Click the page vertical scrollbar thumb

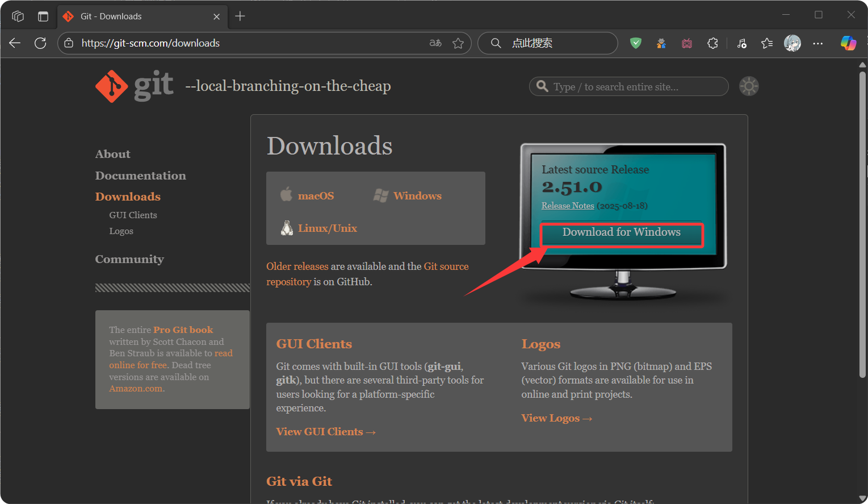[862, 224]
